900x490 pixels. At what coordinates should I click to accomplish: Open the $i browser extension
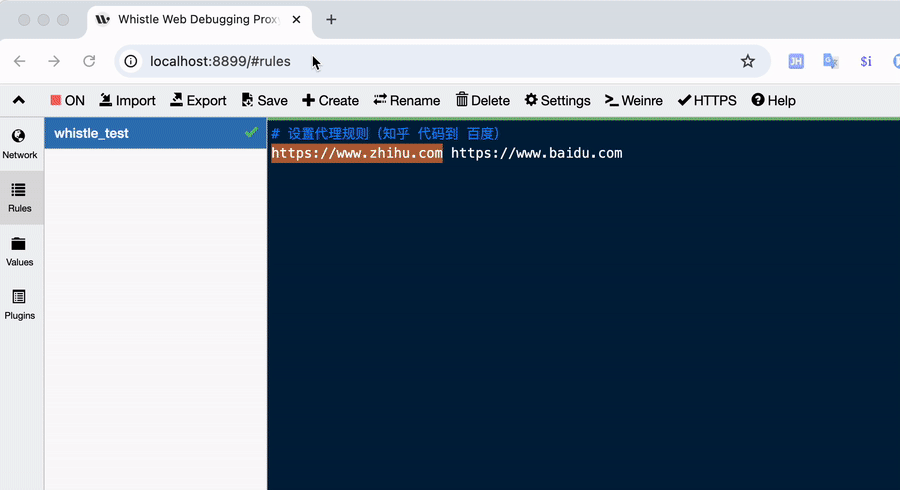pyautogui.click(x=866, y=61)
